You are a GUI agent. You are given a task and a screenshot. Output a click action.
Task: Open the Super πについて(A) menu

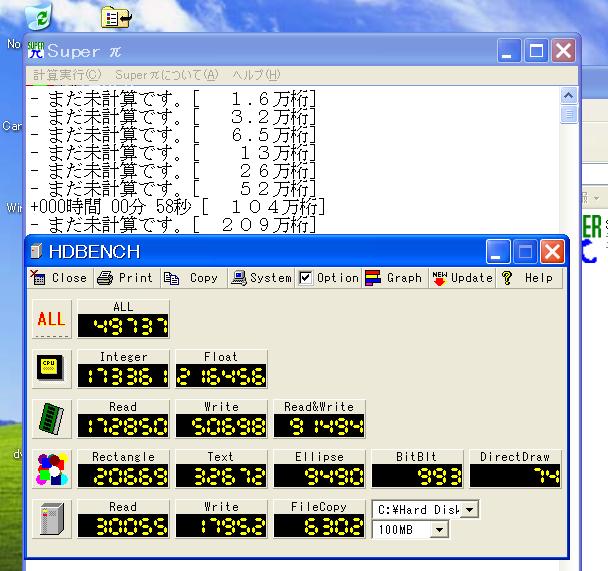[167, 75]
